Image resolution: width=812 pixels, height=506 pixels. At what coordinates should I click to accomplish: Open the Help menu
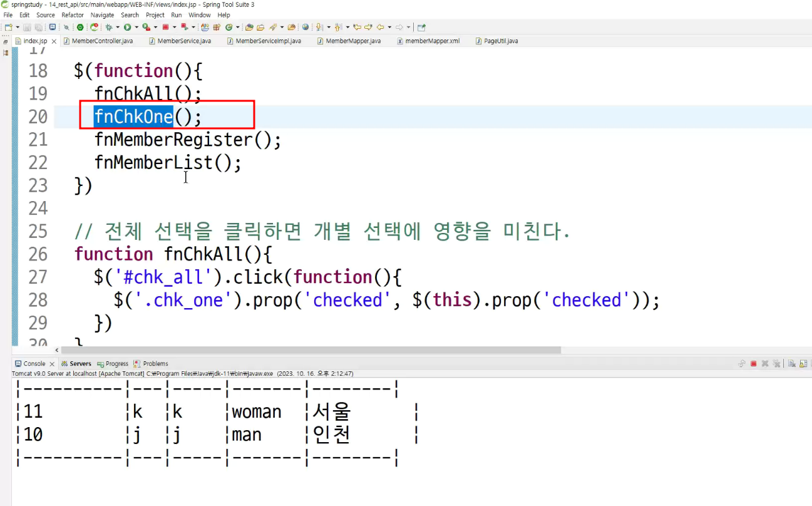click(x=224, y=15)
